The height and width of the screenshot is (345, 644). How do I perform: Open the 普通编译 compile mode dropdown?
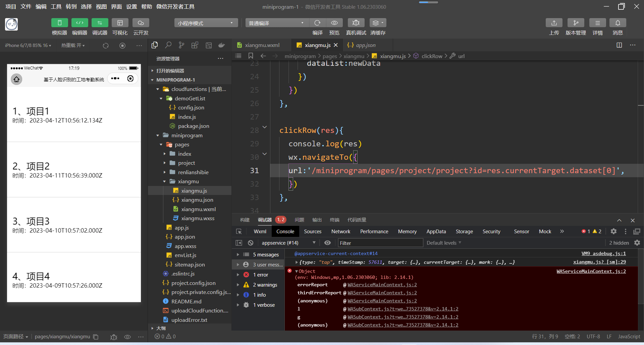pyautogui.click(x=277, y=23)
